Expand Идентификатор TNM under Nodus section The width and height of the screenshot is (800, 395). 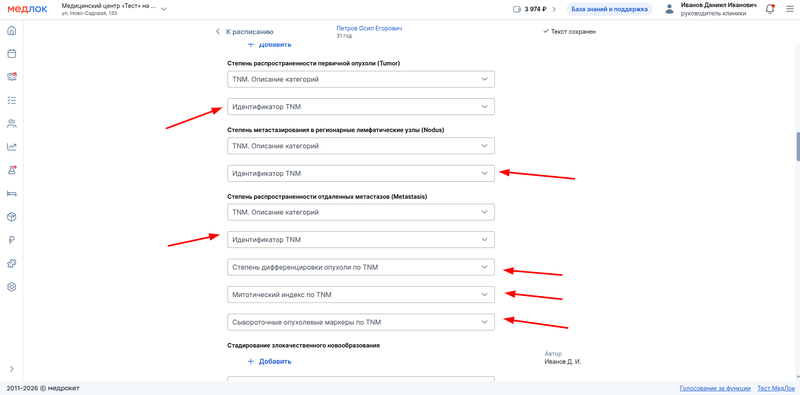point(361,174)
